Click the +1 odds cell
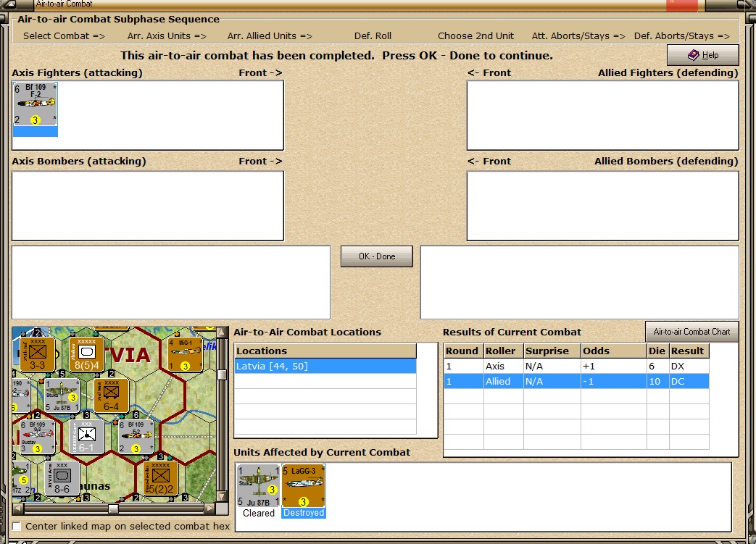Screen dimensions: 756x544 (x=613, y=367)
